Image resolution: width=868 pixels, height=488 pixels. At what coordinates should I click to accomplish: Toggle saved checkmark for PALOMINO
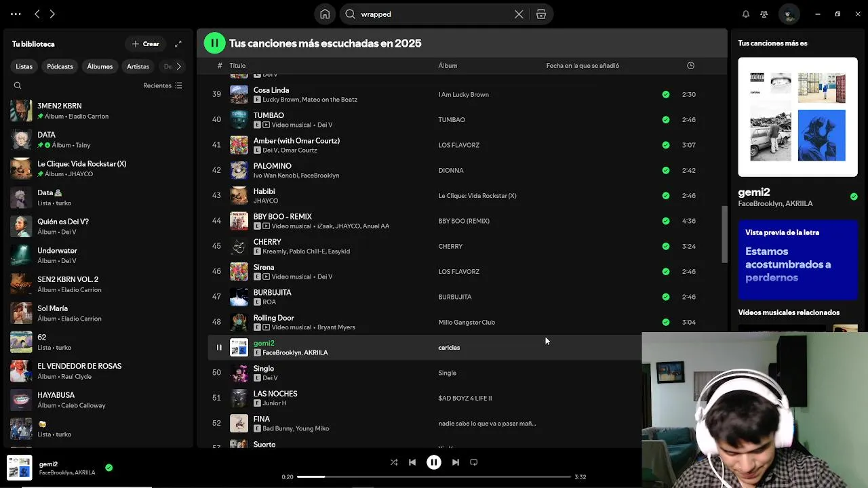[x=666, y=171]
